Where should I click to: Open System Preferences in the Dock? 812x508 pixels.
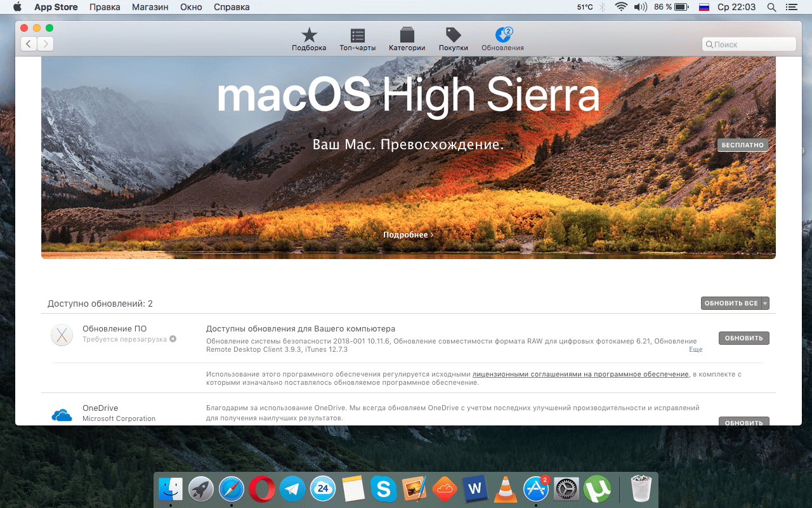[566, 489]
